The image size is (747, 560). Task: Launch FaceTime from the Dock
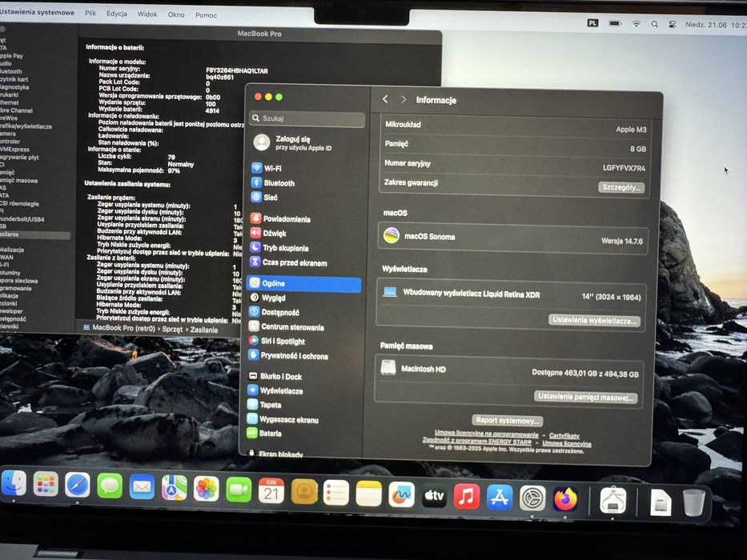click(x=239, y=490)
